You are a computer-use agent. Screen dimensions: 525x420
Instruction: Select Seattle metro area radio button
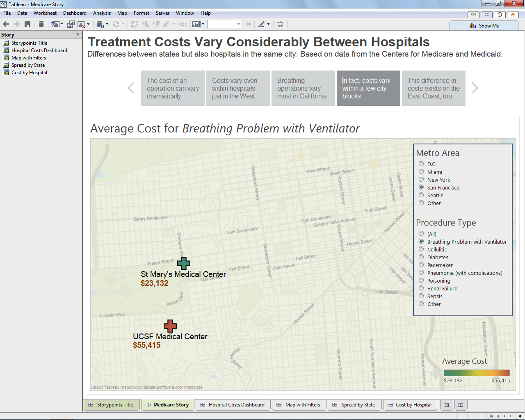pos(421,195)
